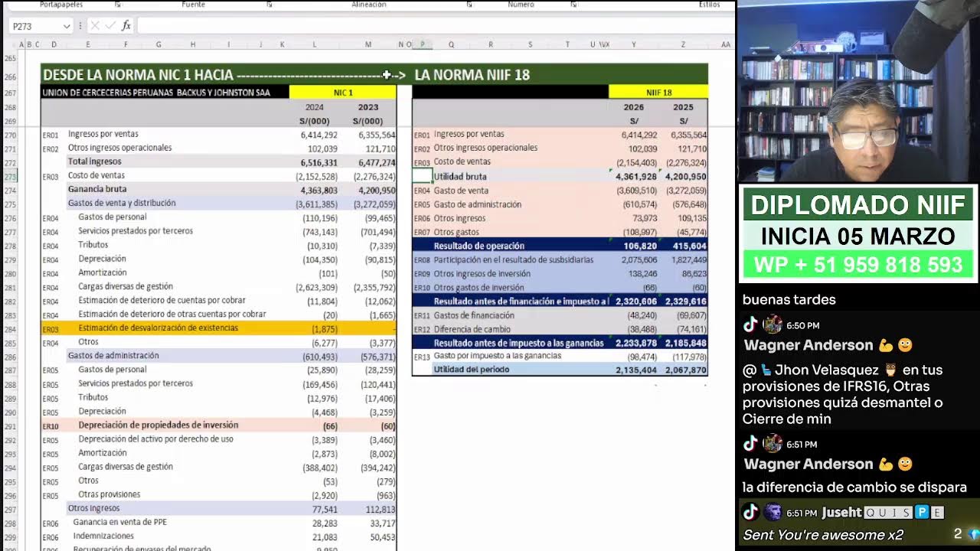Select the 'Indemnizaciones' row label
This screenshot has width=980, height=551.
point(103,536)
